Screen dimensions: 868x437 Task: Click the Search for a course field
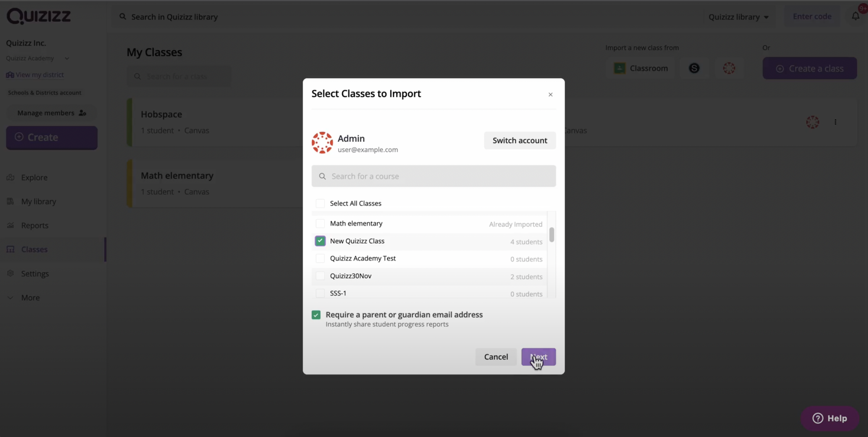[434, 176]
